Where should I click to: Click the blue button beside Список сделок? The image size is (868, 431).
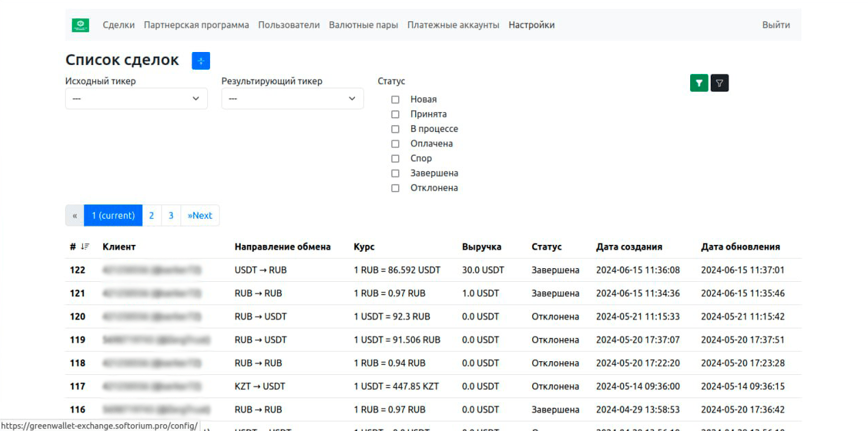201,60
